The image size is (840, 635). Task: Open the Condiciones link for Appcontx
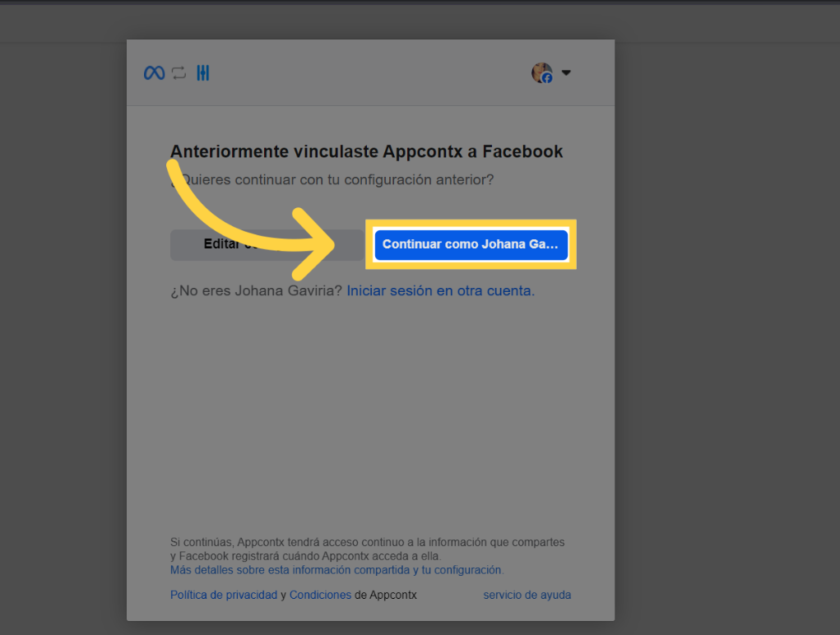(320, 595)
